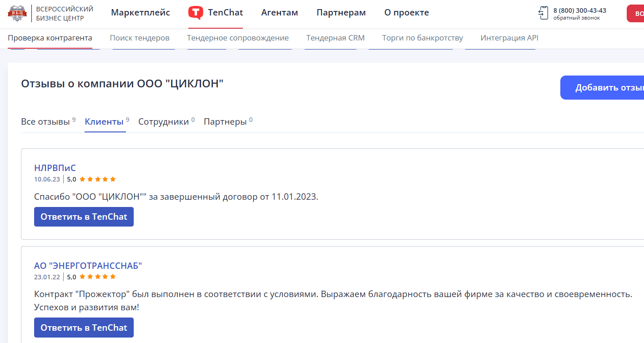The image size is (644, 343).
Task: Select the Сотрудники reviews tab
Action: point(164,122)
